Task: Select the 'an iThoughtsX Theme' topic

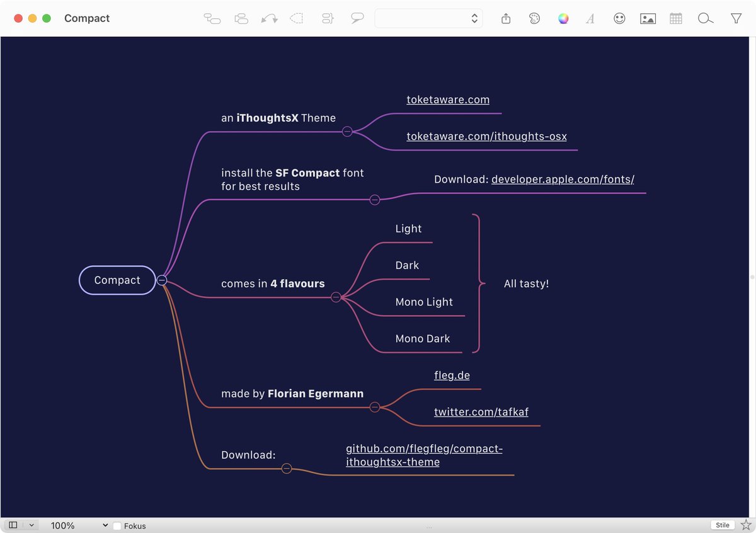Action: 278,118
